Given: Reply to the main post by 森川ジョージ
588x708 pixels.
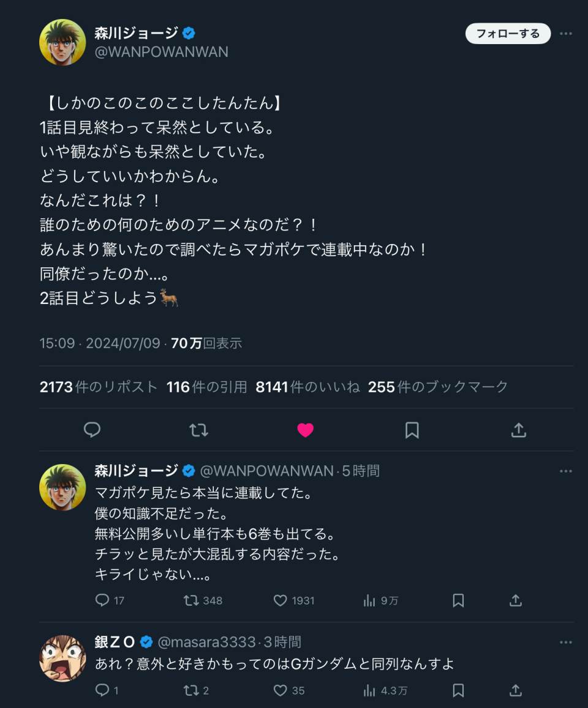Looking at the screenshot, I should [x=92, y=430].
